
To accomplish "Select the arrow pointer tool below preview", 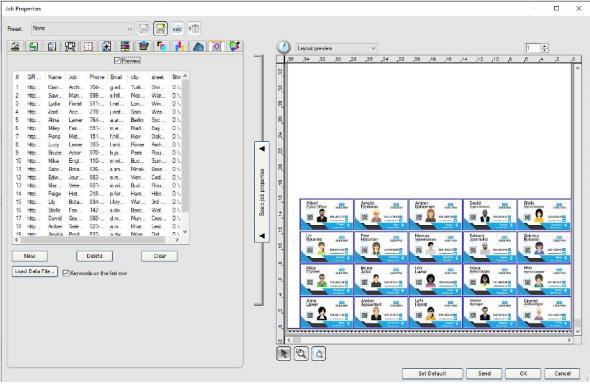I will 283,354.
